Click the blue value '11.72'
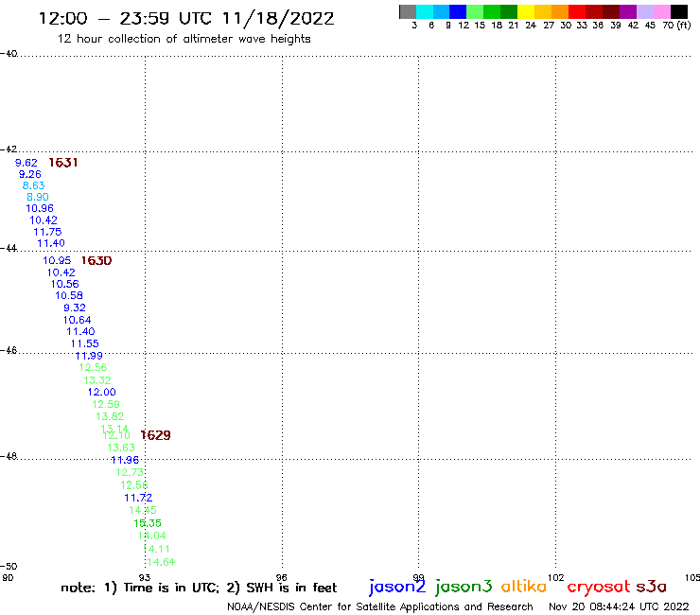 pos(138,498)
